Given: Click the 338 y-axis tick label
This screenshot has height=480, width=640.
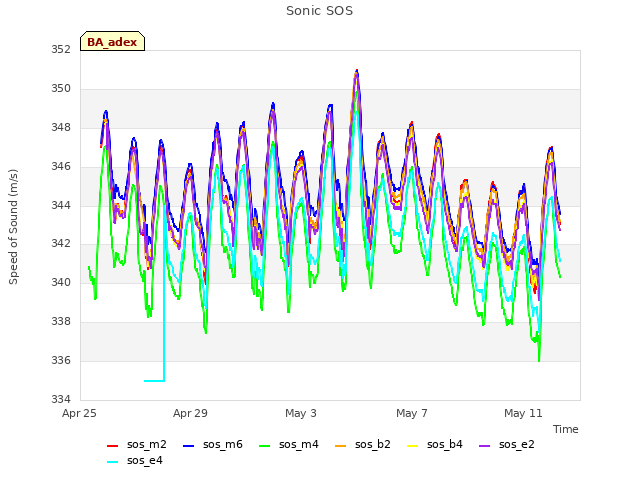Looking at the screenshot, I should click(61, 322).
